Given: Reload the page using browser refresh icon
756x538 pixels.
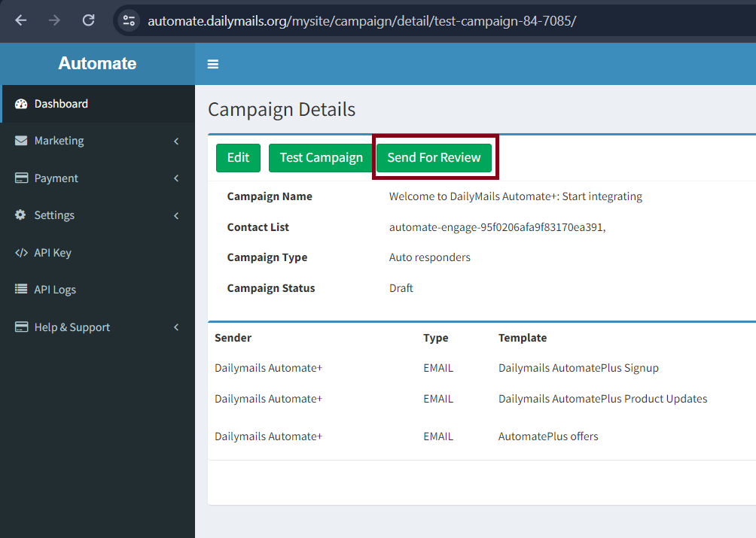Looking at the screenshot, I should click(88, 20).
